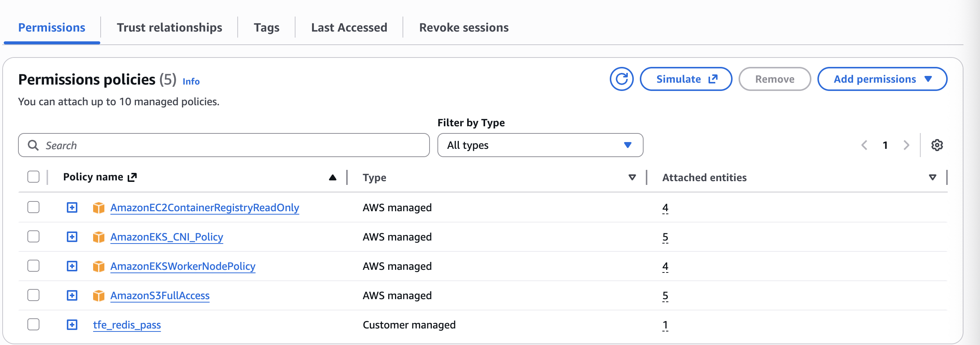This screenshot has width=980, height=345.
Task: Click the Simulate button
Action: [x=686, y=79]
